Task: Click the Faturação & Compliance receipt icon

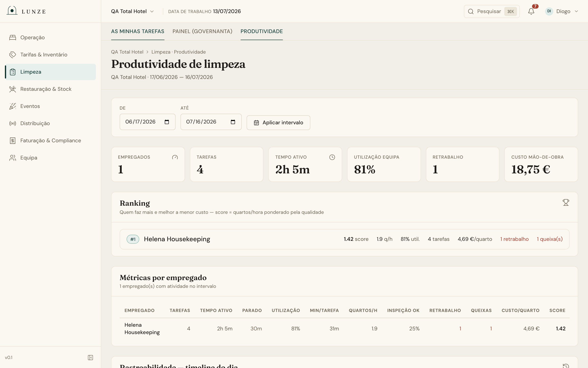Action: [13, 140]
